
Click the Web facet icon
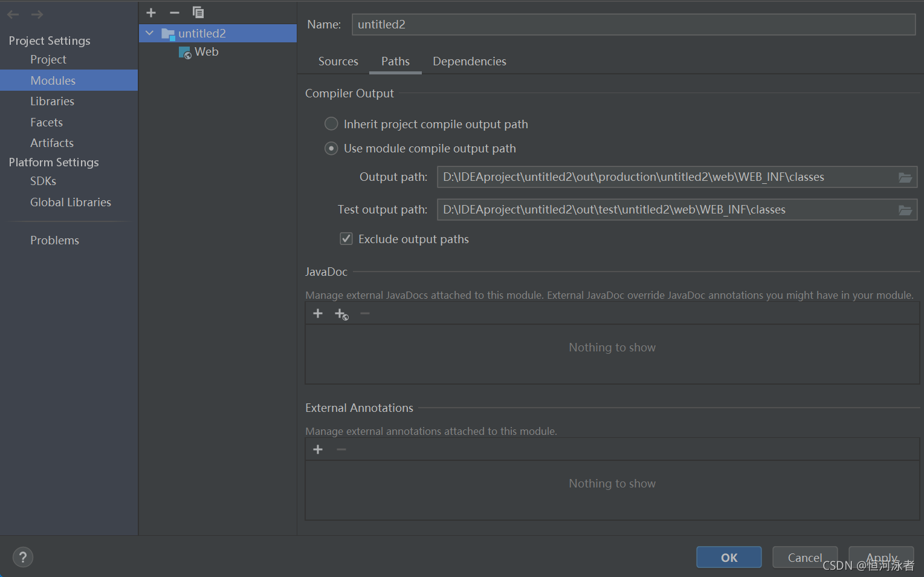[186, 53]
